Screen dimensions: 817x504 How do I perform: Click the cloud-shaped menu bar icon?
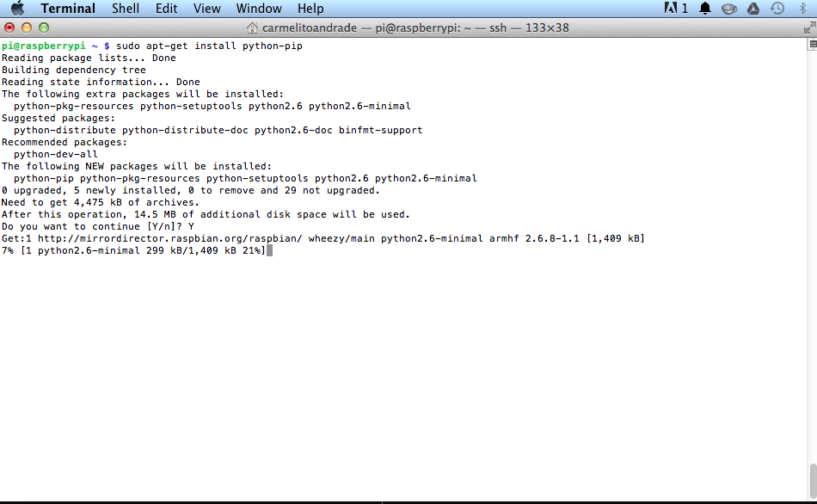point(729,9)
